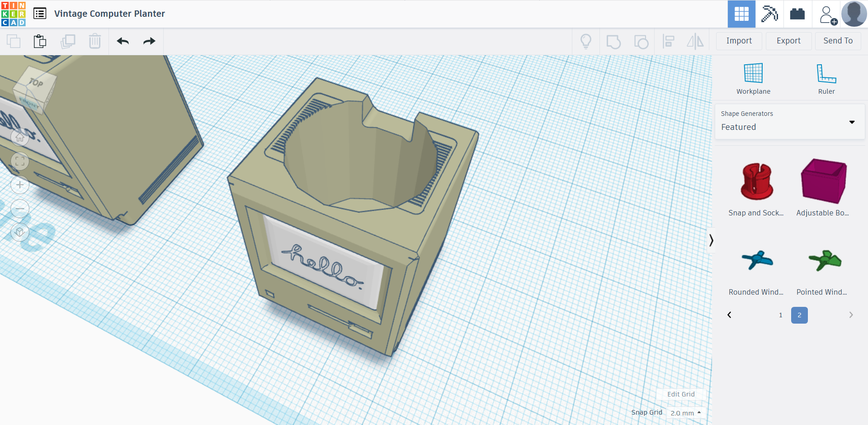Invite collaborators with add-person icon

click(x=828, y=14)
